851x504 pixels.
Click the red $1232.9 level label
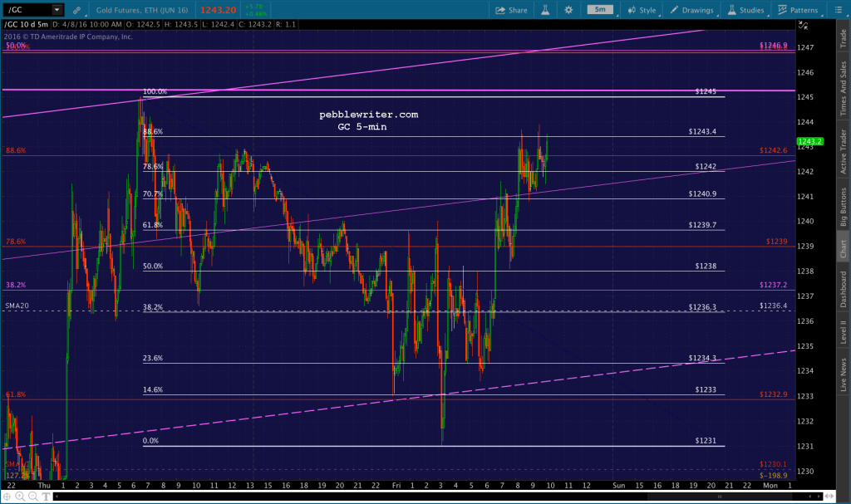[774, 394]
